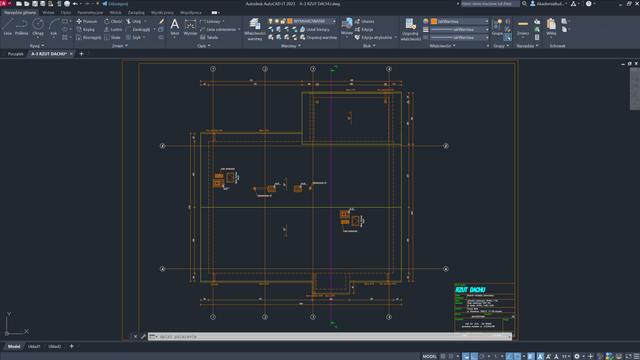The width and height of the screenshot is (640, 360).
Task: Click the Zaokrąglij (fillet) tool
Action: click(138, 29)
